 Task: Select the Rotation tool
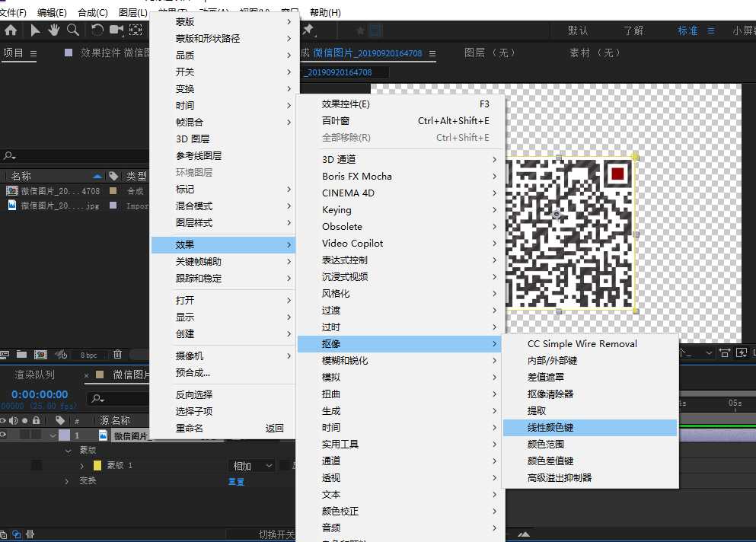pos(97,30)
